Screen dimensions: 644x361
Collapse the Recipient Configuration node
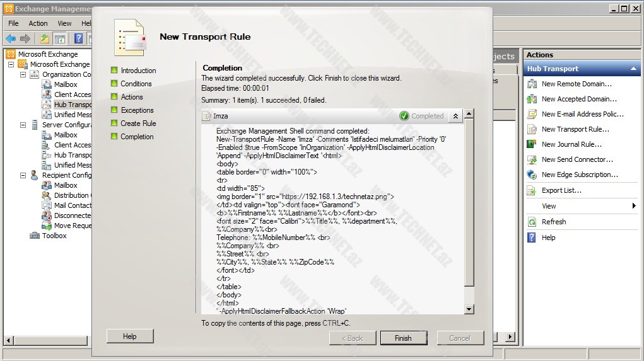coord(23,175)
